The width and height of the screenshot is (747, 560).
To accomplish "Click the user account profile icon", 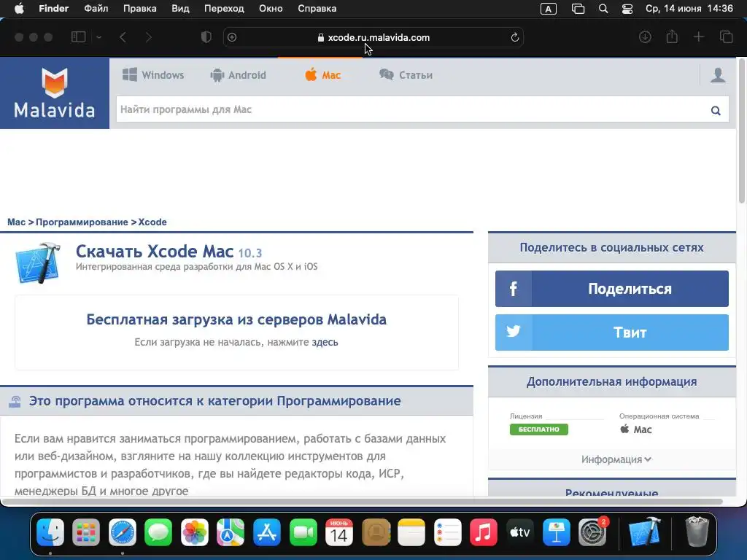I will click(718, 75).
